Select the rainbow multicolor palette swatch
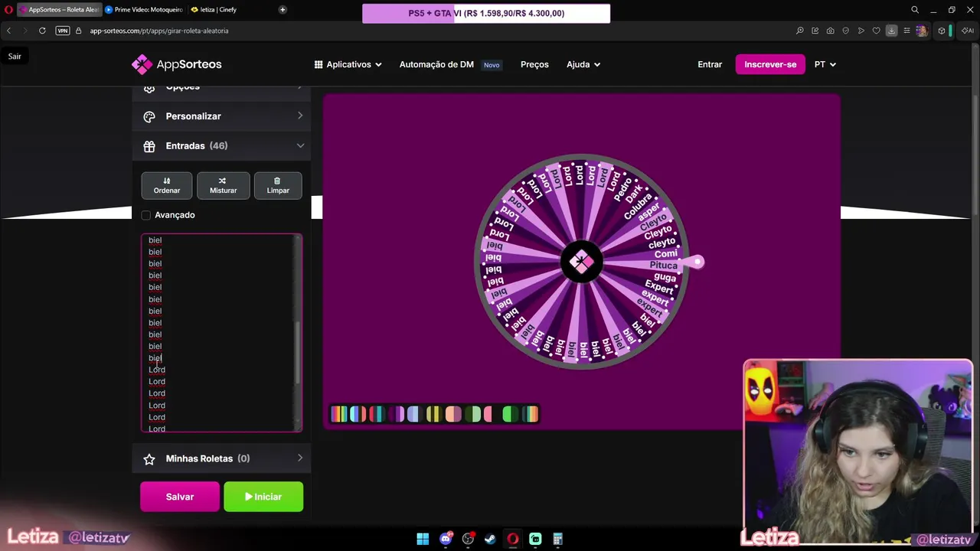Viewport: 980px width, 551px height. coord(339,414)
